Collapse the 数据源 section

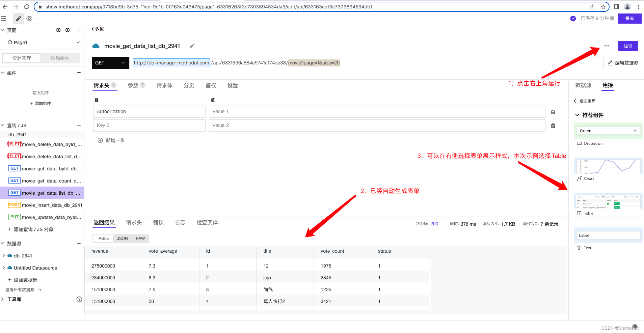[x=2, y=243]
